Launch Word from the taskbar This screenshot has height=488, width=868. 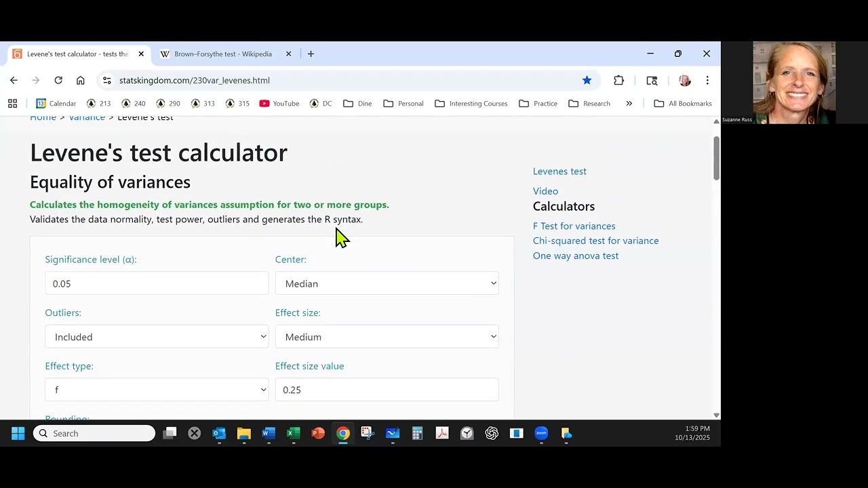[x=269, y=433]
